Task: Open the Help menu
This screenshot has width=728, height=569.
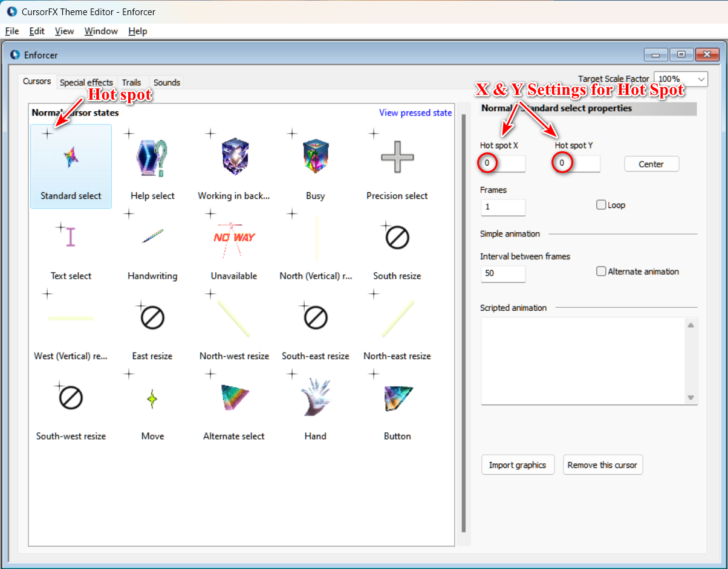Action: (x=138, y=31)
